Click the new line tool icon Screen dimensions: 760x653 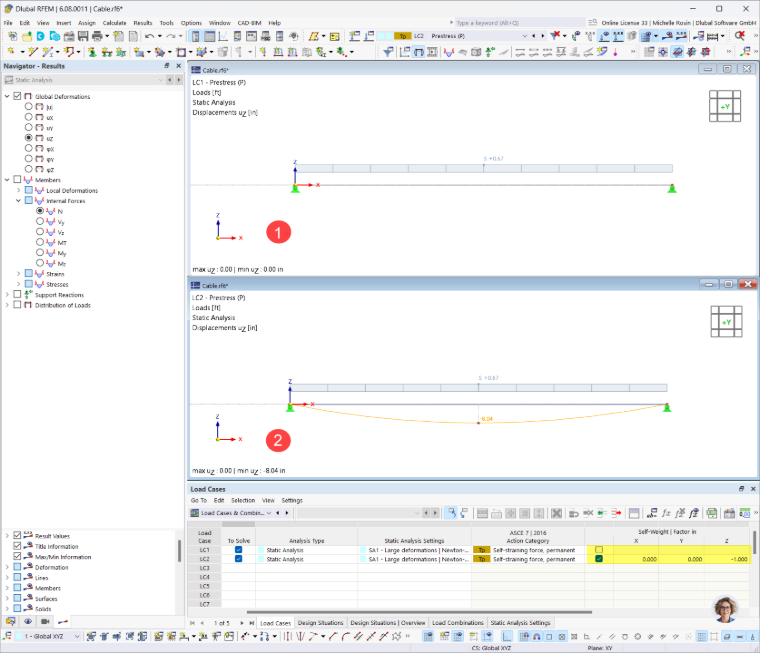point(33,51)
